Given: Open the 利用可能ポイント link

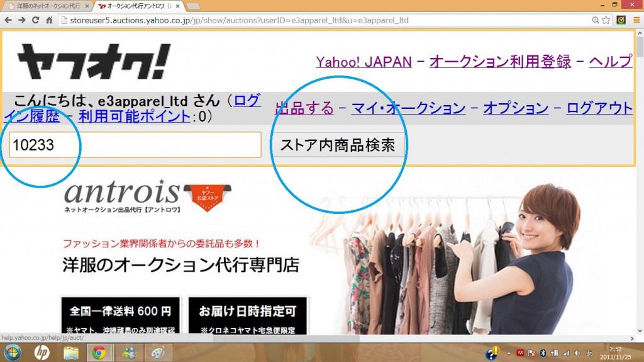Looking at the screenshot, I should point(135,116).
